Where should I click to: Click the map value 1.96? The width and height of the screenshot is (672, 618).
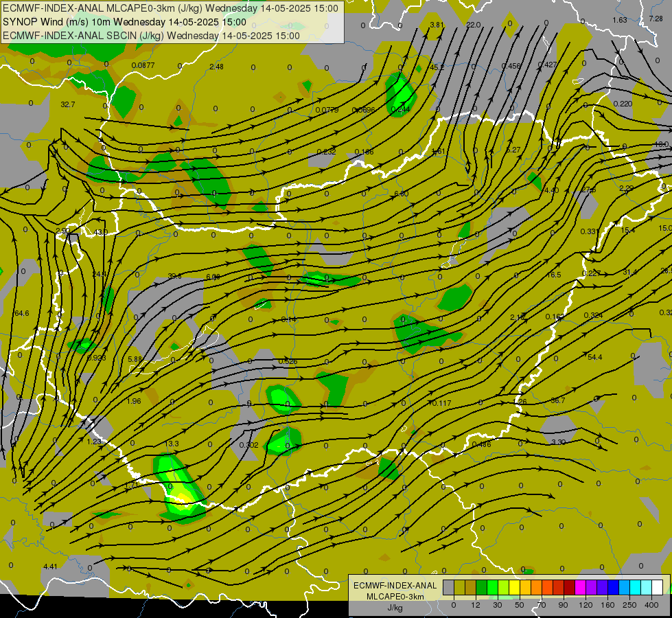134,402
